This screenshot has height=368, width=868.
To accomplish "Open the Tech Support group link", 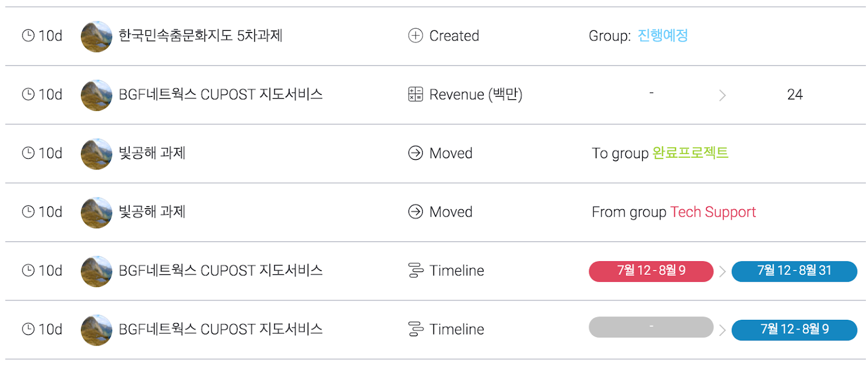I will [713, 212].
